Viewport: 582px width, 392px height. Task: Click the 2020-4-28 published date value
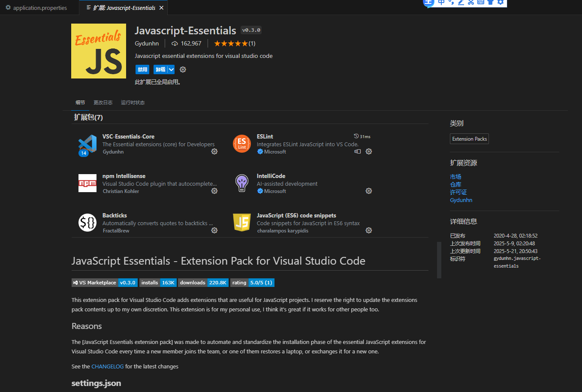tap(516, 235)
